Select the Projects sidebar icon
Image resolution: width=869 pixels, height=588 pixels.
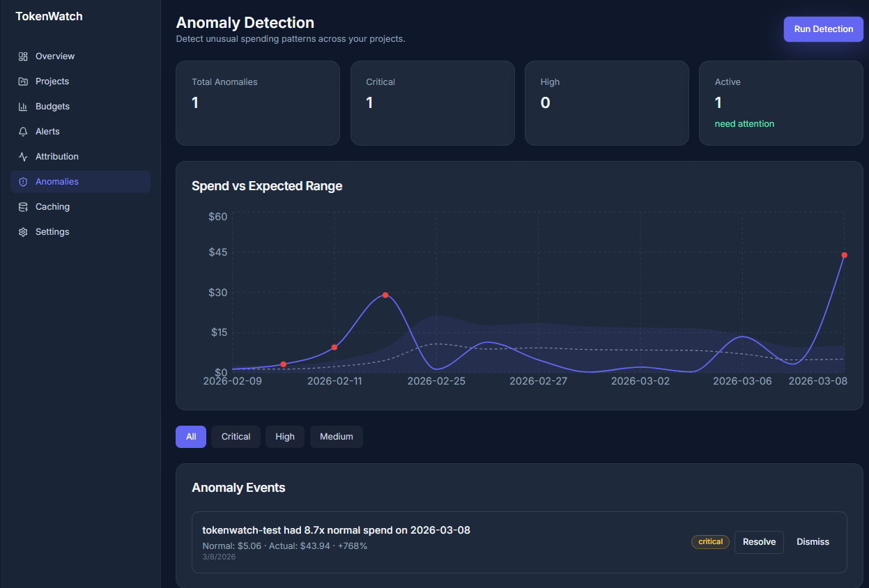tap(22, 81)
